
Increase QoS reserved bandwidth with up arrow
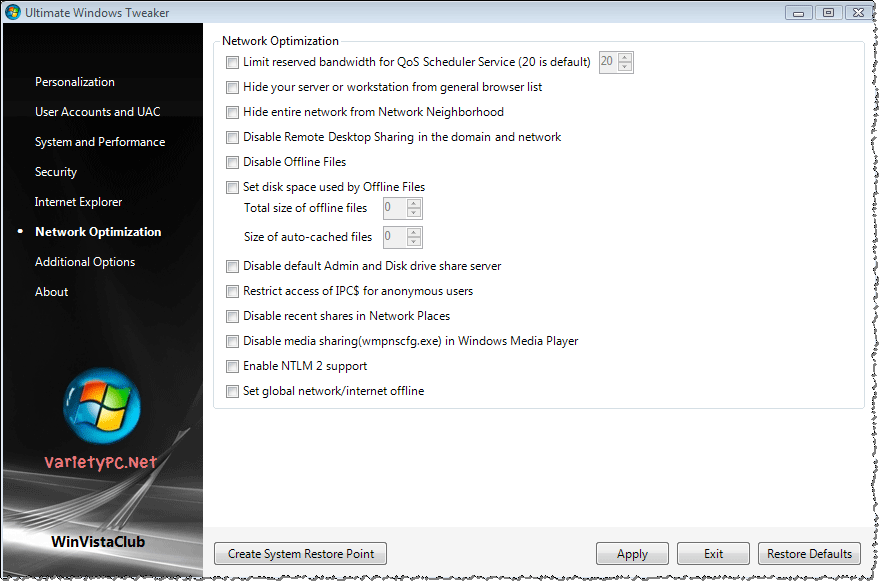click(625, 57)
